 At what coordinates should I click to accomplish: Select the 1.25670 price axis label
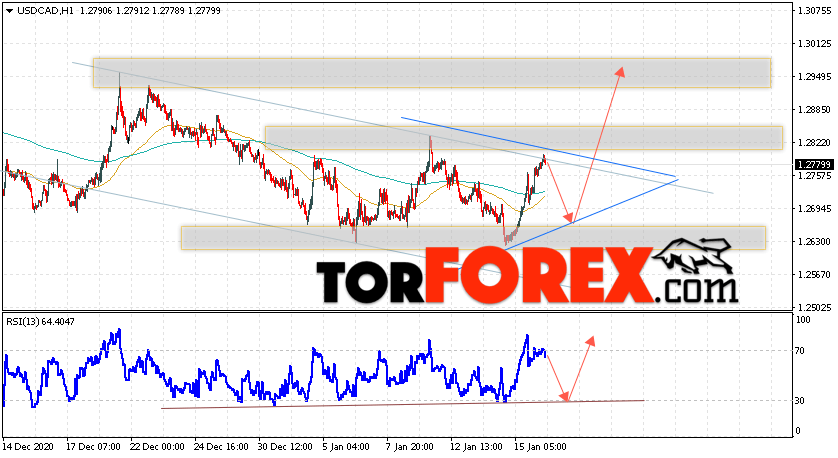tap(814, 275)
